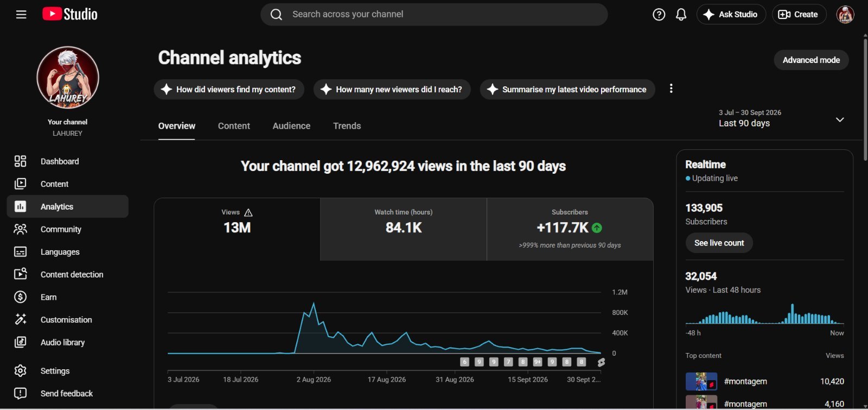Select the Views metric card
868x410 pixels.
pos(237,229)
